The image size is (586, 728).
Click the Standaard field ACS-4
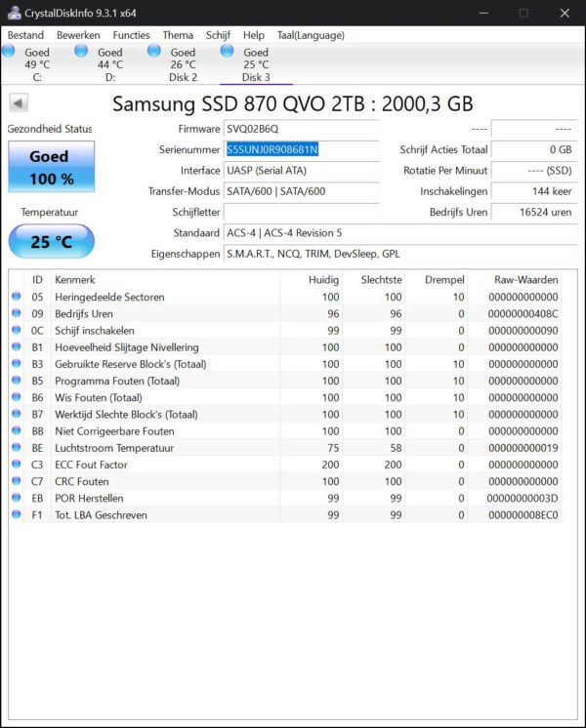[400, 233]
